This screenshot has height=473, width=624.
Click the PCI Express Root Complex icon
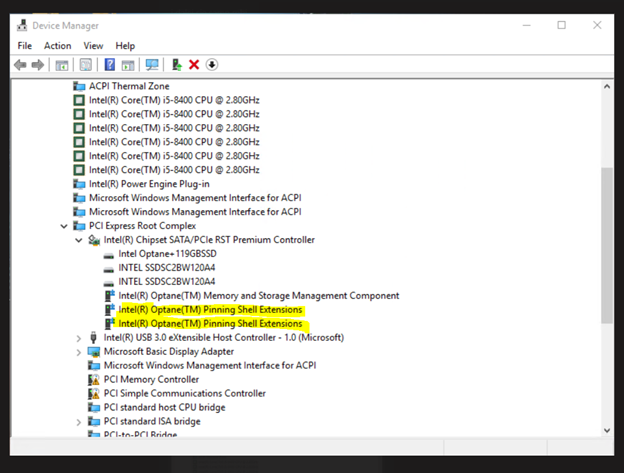79,226
